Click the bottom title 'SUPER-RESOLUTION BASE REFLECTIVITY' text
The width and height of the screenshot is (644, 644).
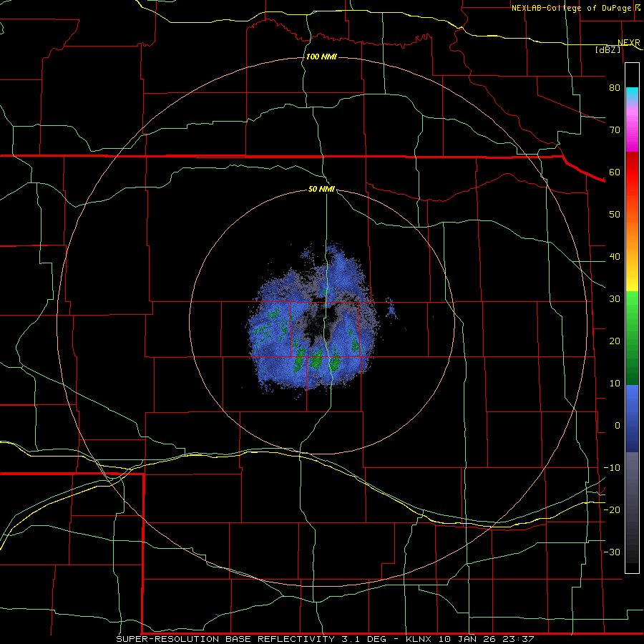[225, 639]
